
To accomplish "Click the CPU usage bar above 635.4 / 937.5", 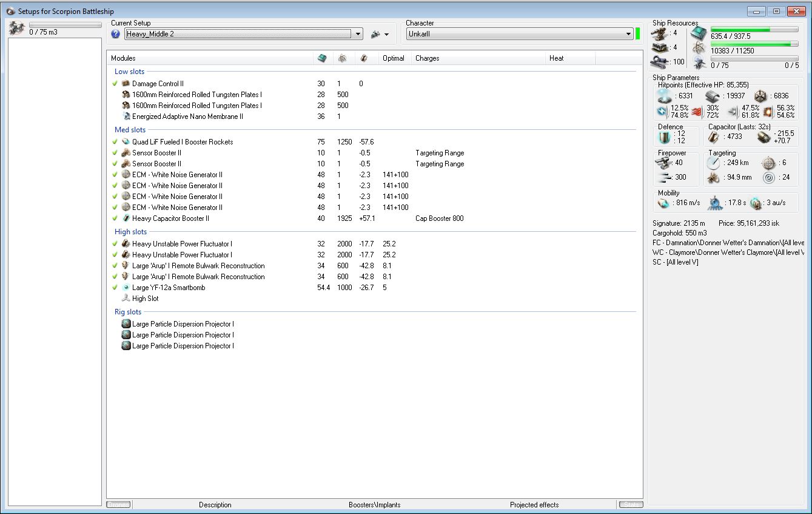I will pos(755,30).
